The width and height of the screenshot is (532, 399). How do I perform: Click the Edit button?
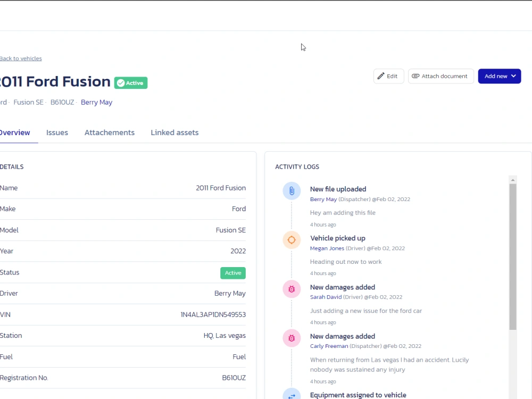tap(388, 76)
